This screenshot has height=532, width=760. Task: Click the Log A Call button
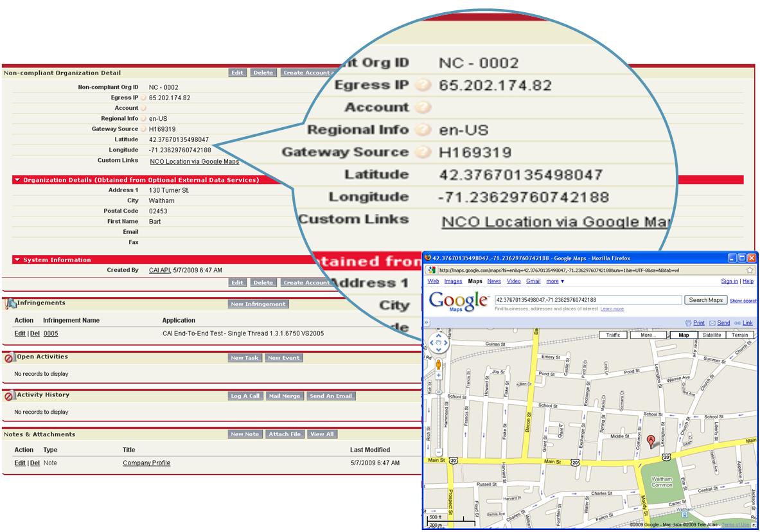245,396
